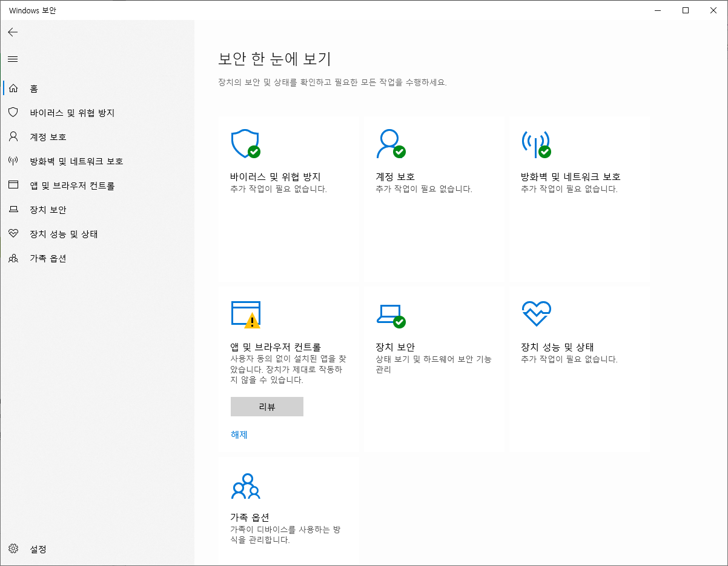Viewport: 728px width, 566px height.
Task: Click the heart icon for 장치 성능 및 상태 in sidebar
Action: coord(13,234)
